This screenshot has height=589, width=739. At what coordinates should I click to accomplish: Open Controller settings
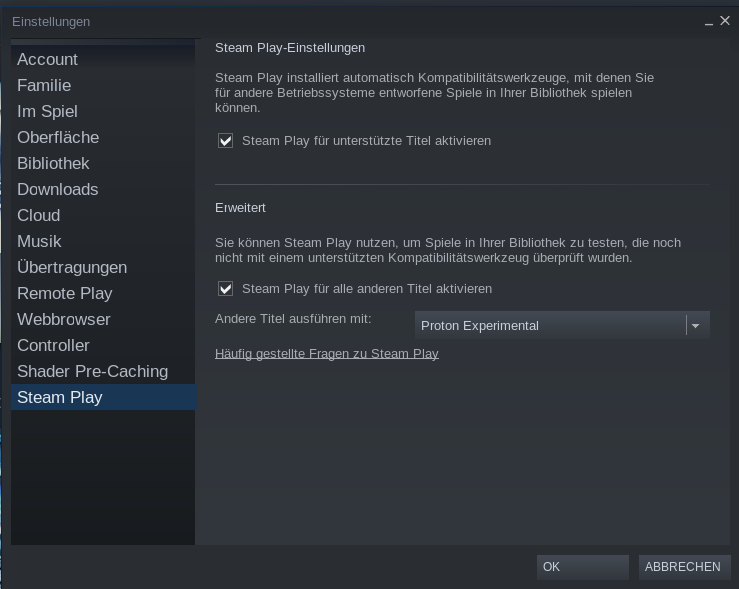[x=103, y=345]
